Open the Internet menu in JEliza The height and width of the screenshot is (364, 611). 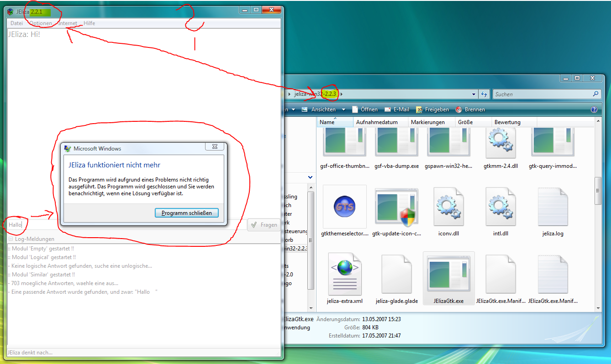point(68,23)
